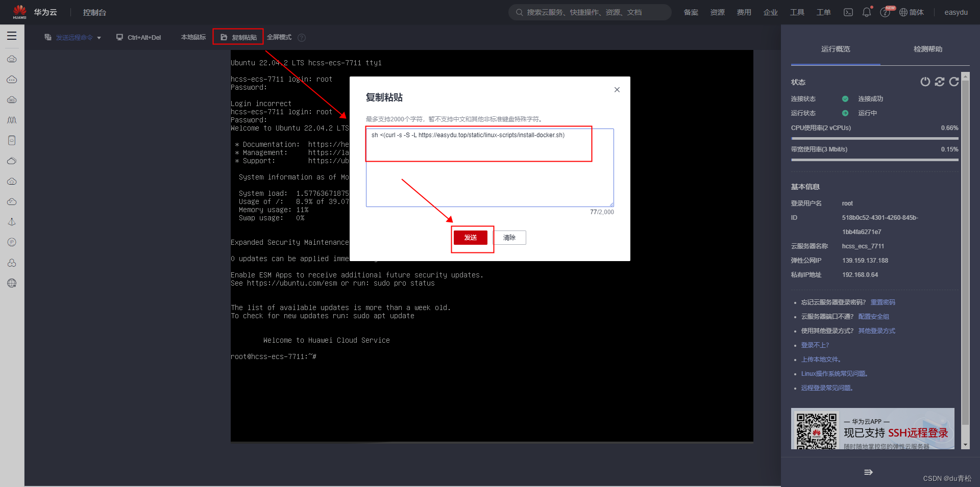Click into the paste command text area
Viewport: 980px width, 487px height.
point(490,167)
